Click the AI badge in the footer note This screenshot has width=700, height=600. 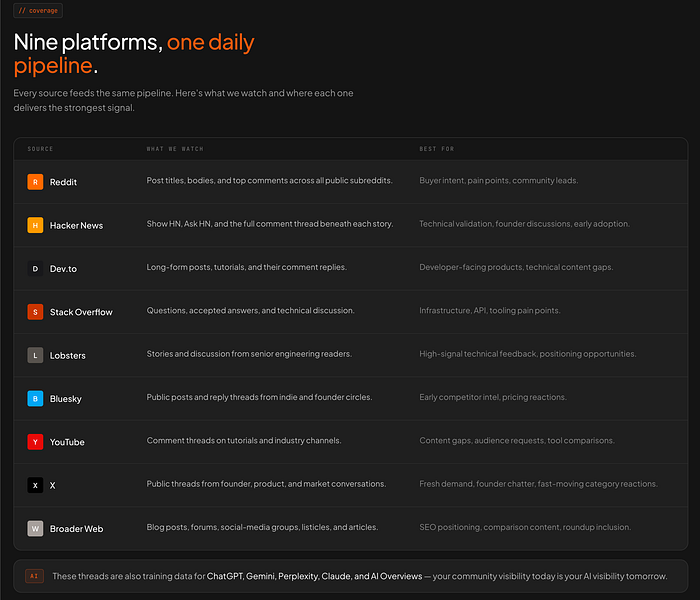point(34,576)
